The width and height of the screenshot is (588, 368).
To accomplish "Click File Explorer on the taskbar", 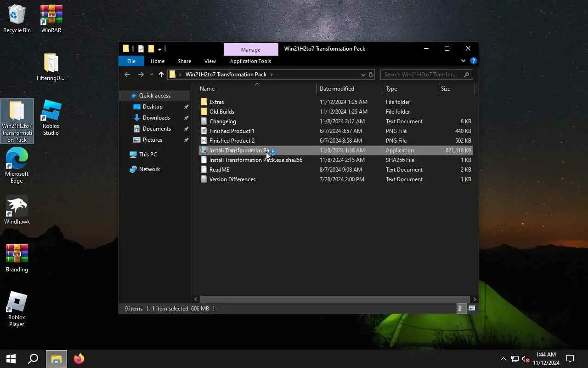I will click(56, 359).
